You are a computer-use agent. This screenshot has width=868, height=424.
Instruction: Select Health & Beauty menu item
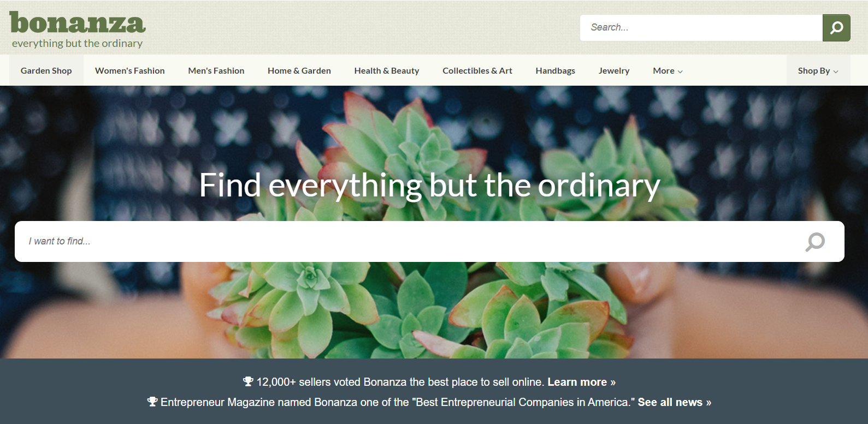(x=387, y=70)
